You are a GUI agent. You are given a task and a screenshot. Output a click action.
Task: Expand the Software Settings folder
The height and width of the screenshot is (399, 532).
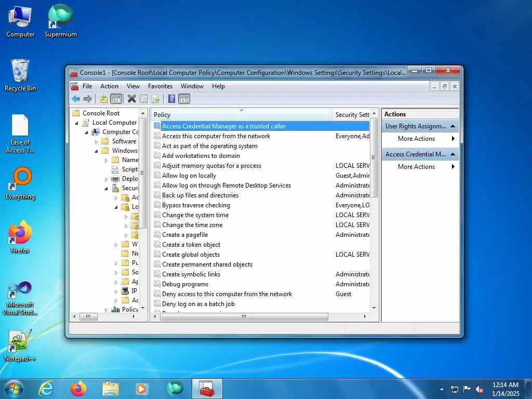(96, 142)
